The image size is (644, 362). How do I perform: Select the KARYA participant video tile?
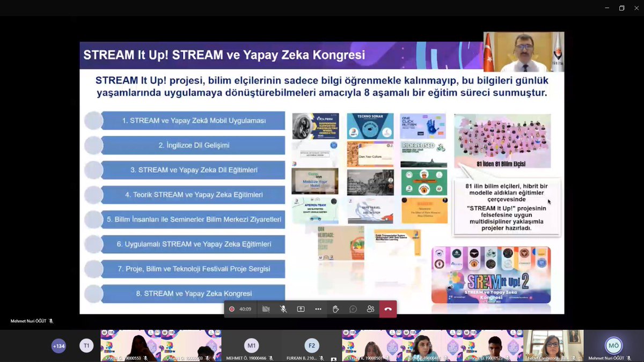[130, 345]
